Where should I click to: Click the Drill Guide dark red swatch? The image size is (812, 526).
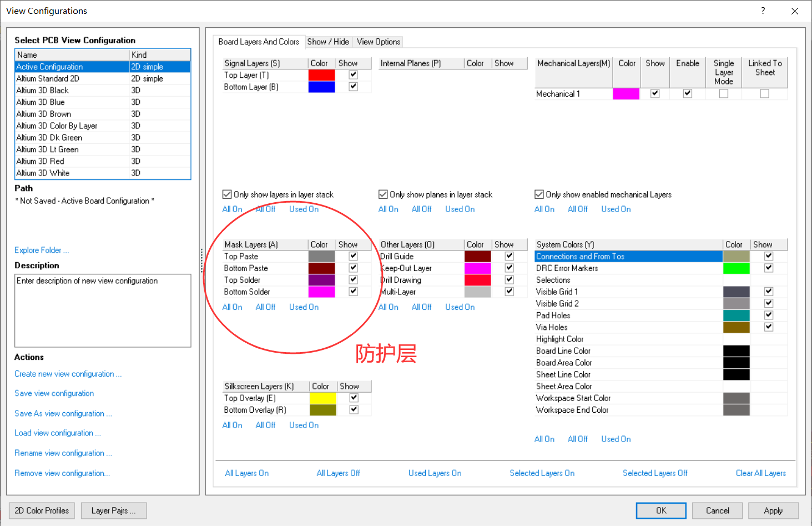point(478,256)
